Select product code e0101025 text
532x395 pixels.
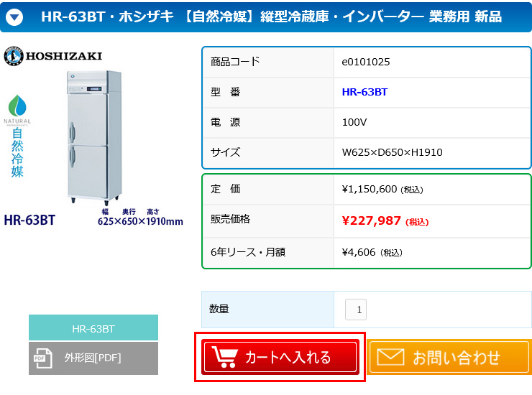click(366, 62)
